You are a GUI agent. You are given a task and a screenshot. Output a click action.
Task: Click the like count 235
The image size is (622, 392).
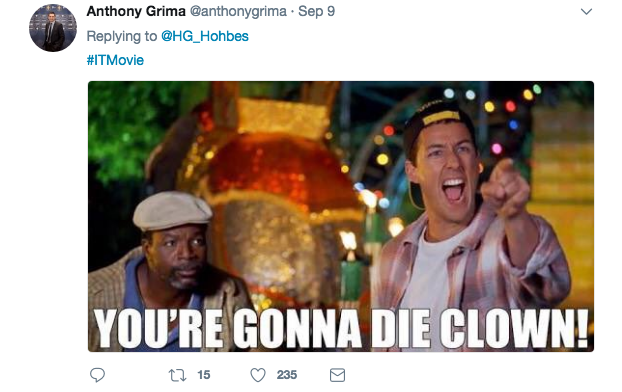click(287, 375)
